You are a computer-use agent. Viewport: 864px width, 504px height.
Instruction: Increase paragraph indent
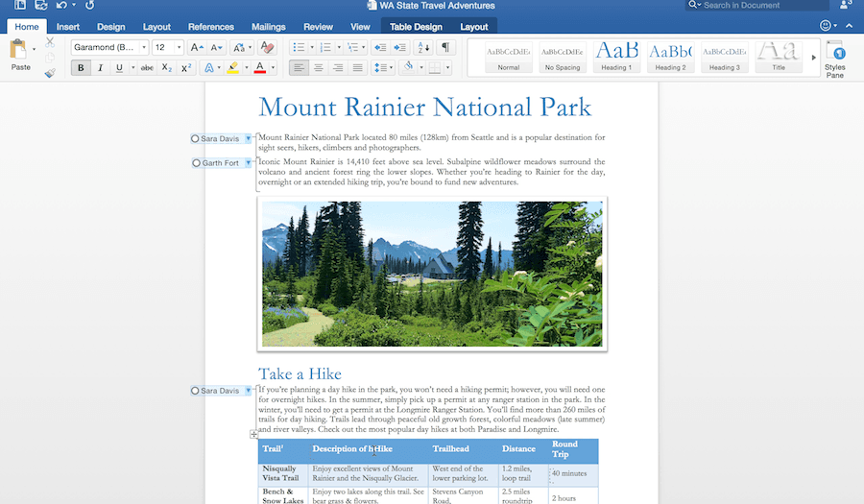(x=400, y=47)
